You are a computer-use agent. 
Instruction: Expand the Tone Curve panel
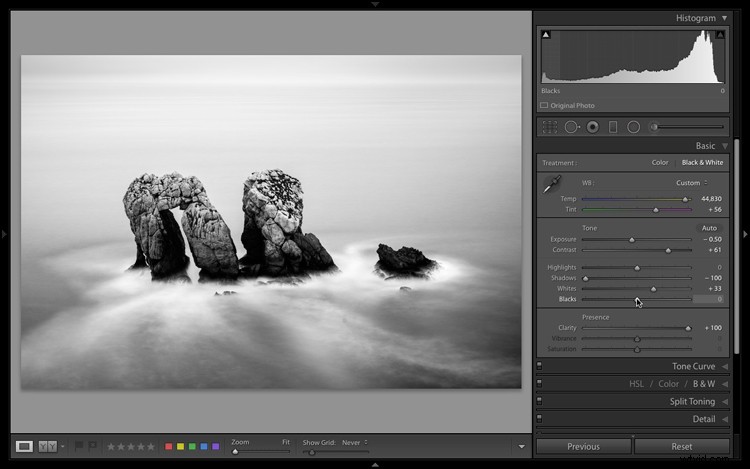pyautogui.click(x=725, y=367)
